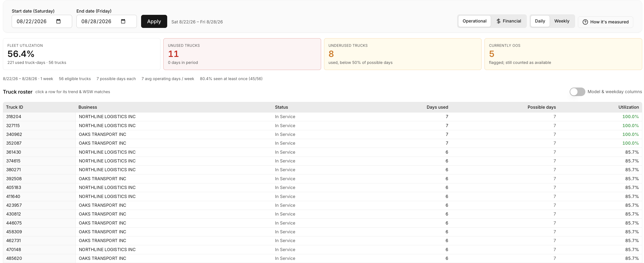644x263 pixels.
Task: Open truck 352087 row
Action: tap(322, 143)
